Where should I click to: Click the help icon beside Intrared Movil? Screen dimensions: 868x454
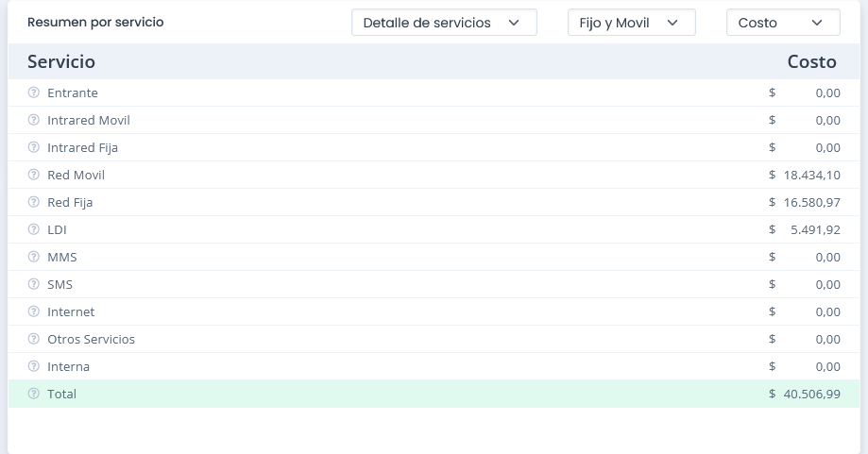pyautogui.click(x=34, y=120)
